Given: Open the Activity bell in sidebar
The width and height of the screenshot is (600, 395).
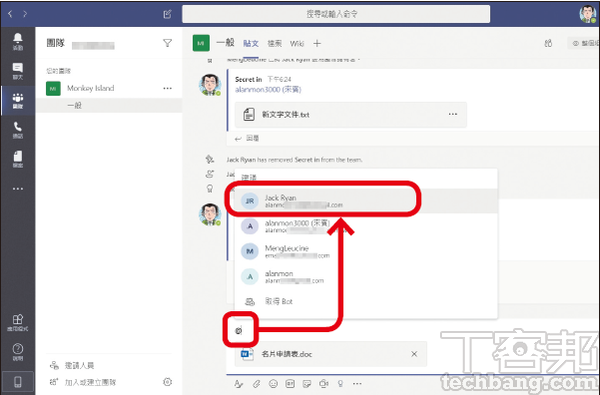Looking at the screenshot, I should (18, 41).
